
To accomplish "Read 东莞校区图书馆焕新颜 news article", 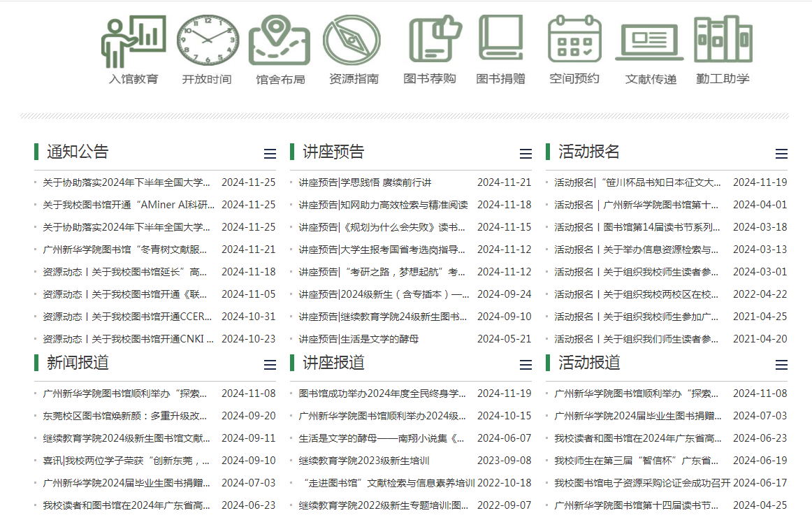I will [125, 416].
